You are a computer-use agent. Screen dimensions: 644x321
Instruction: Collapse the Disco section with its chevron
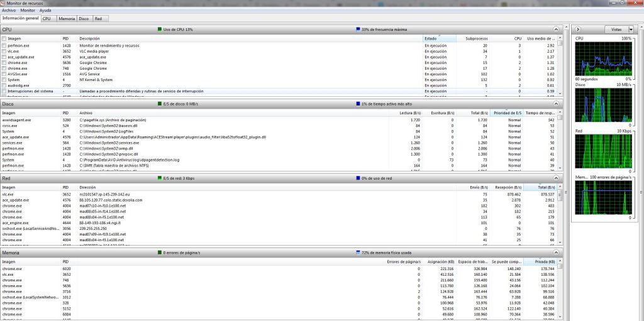click(x=556, y=104)
